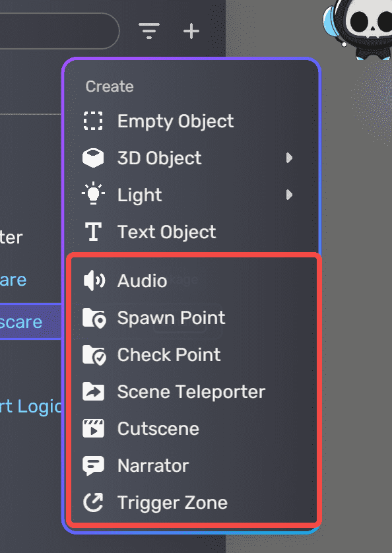Viewport: 392px width, 553px height.
Task: Select the Text Object T icon
Action: 93,232
